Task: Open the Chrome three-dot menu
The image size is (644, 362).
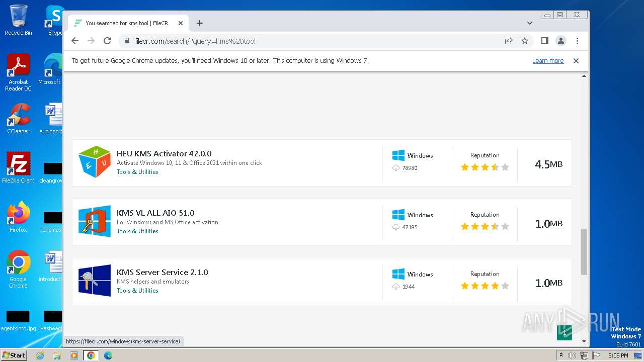Action: click(x=577, y=41)
